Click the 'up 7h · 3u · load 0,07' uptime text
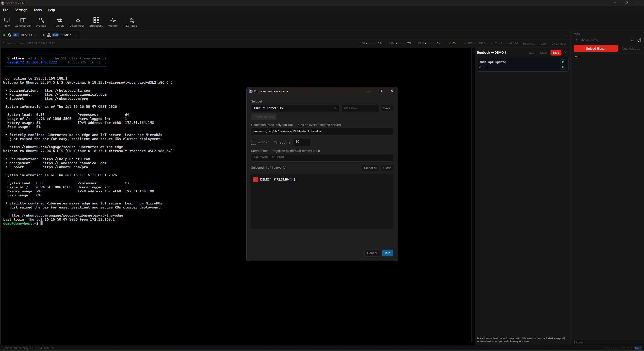Screen dimensions: 644x351 pos(504,44)
